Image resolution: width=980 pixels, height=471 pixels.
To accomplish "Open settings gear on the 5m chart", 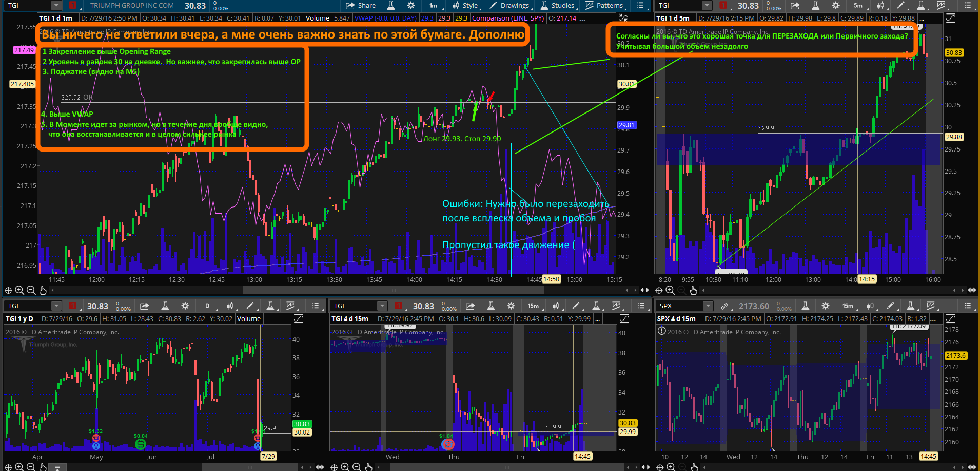I will [x=836, y=5].
